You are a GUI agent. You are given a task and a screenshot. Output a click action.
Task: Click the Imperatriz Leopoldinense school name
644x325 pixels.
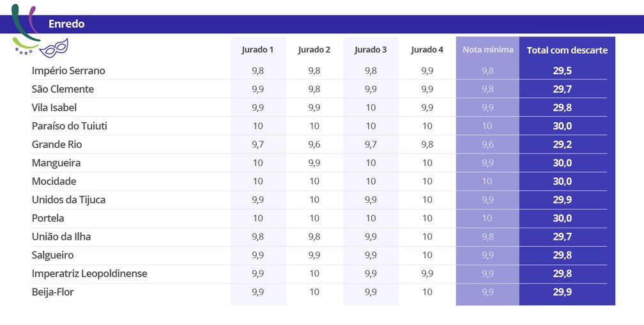(x=89, y=274)
